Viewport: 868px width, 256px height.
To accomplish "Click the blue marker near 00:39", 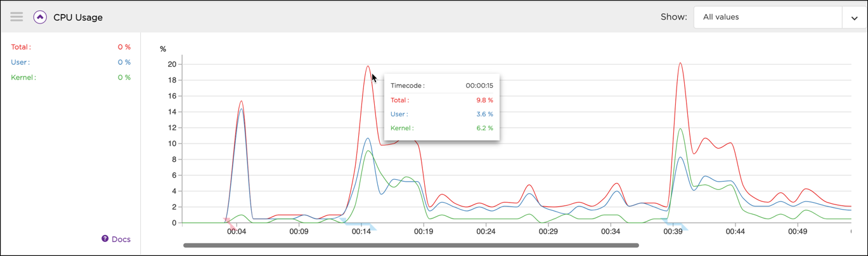I will click(x=675, y=224).
